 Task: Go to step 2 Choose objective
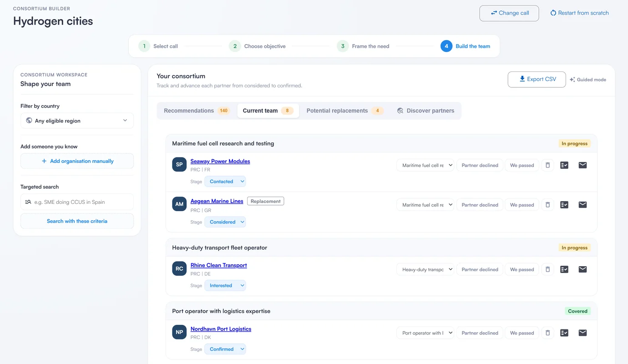[258, 46]
